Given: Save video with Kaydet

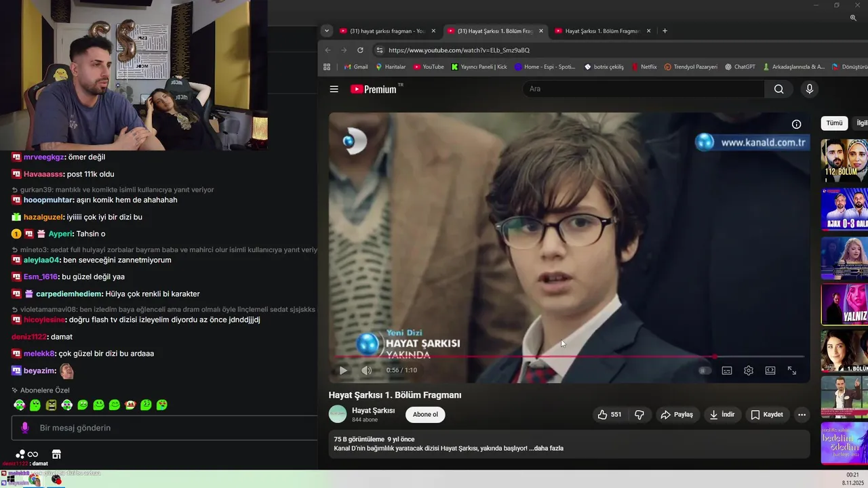Looking at the screenshot, I should click(x=766, y=414).
